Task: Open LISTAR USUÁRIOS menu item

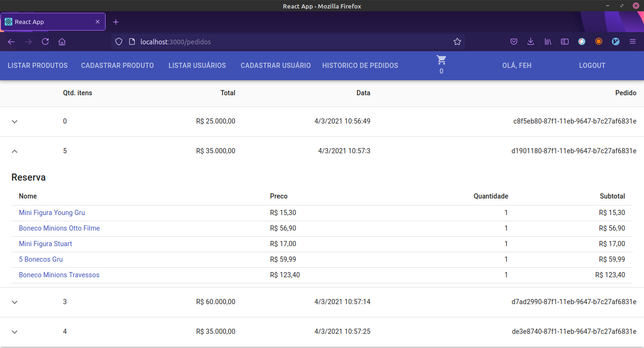Action: pos(197,66)
